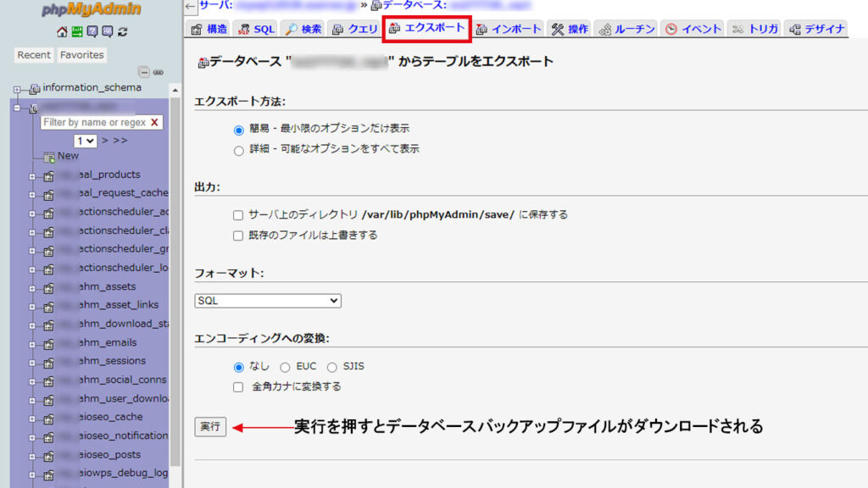Click database icon beside information_schema
The height and width of the screenshot is (488, 868).
point(35,88)
